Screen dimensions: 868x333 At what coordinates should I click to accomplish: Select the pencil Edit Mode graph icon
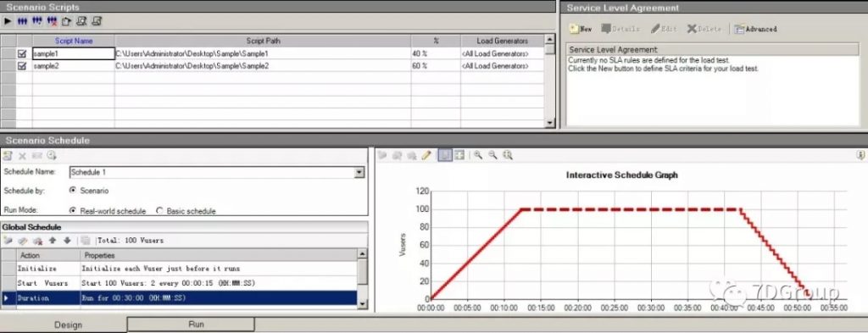pyautogui.click(x=426, y=155)
